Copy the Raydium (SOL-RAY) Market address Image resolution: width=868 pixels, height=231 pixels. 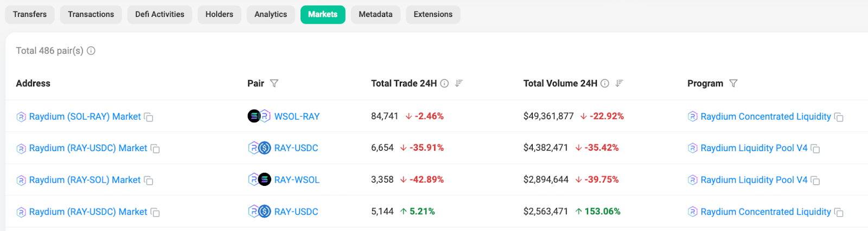coord(149,117)
